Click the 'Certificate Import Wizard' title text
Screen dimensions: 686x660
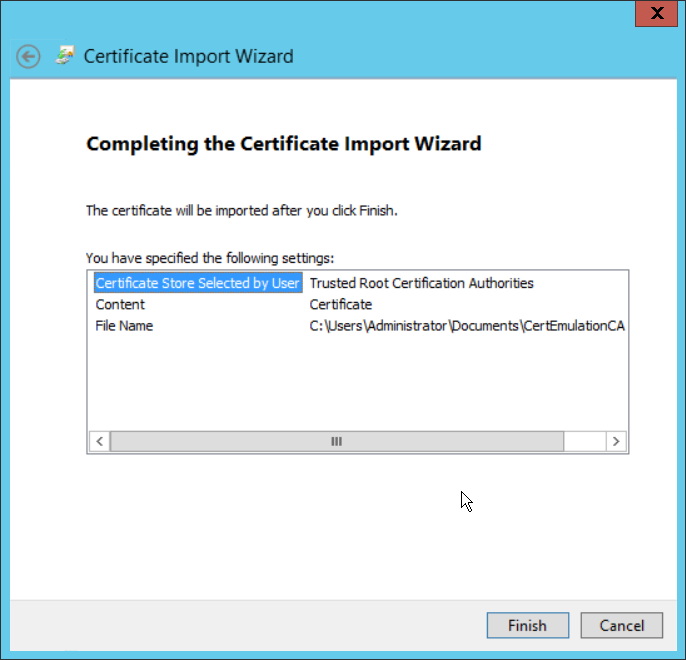point(188,56)
